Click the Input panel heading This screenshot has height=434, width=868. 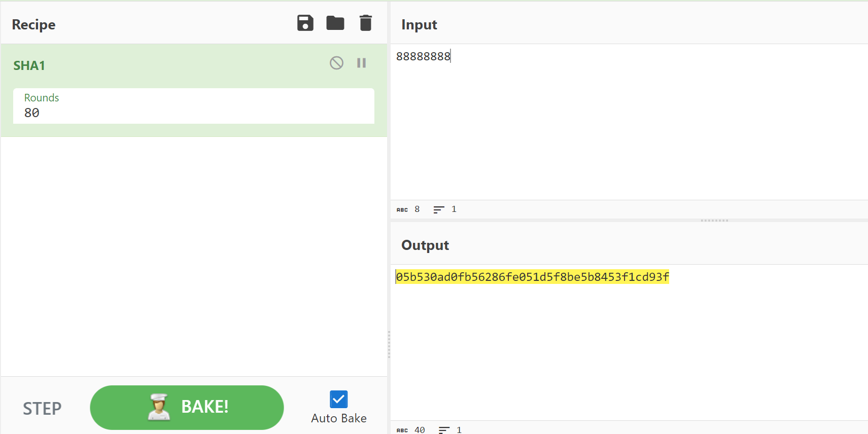[x=419, y=24]
